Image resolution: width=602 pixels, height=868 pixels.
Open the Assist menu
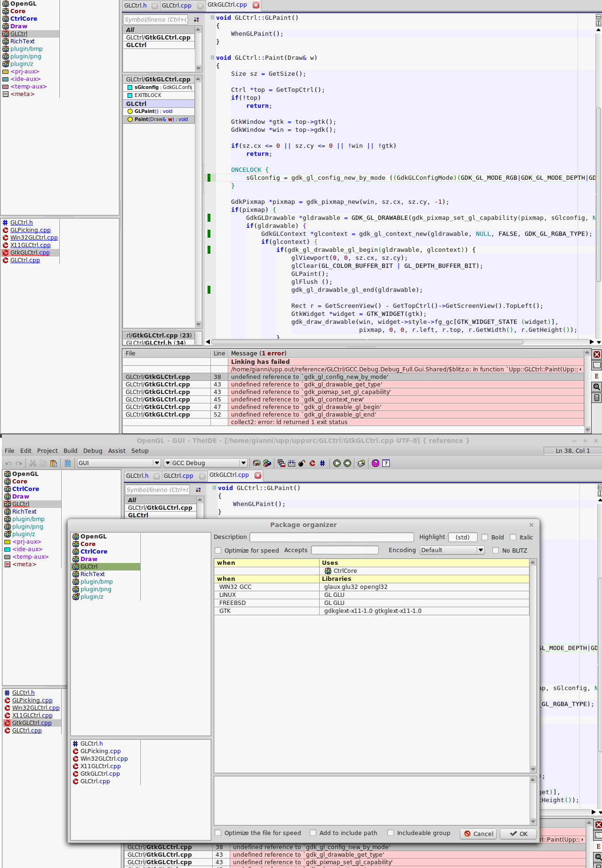click(117, 450)
